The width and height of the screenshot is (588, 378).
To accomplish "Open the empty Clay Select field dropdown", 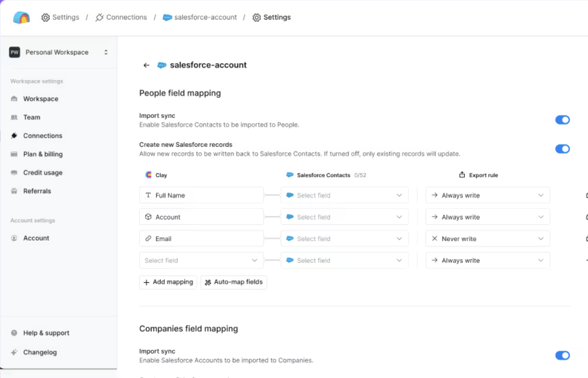I will point(201,261).
